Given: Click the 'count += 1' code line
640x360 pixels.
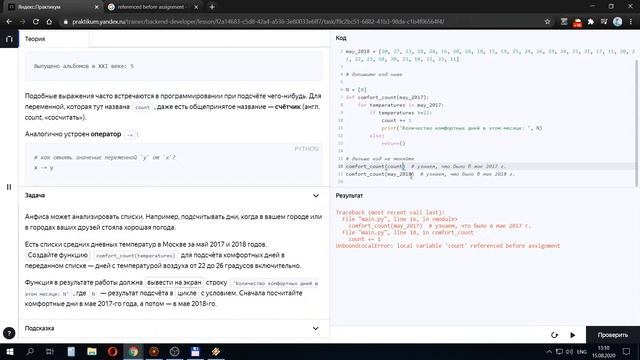Looking at the screenshot, I should (396, 120).
